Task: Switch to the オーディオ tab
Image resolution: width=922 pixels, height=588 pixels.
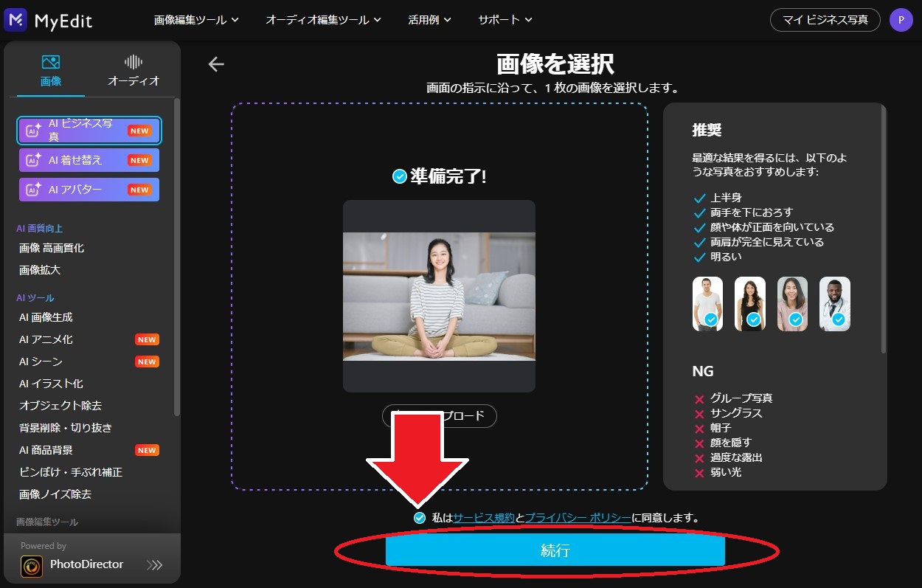Action: click(134, 70)
